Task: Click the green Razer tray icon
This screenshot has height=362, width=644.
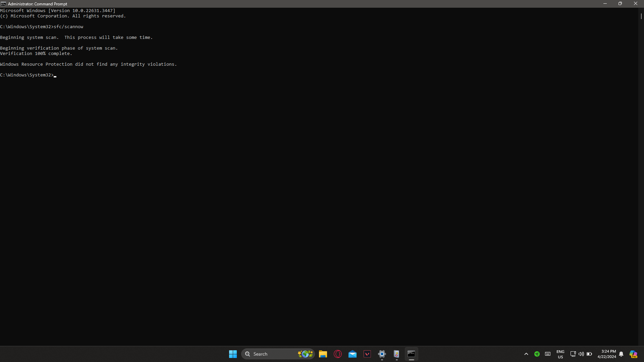Action: (x=537, y=354)
